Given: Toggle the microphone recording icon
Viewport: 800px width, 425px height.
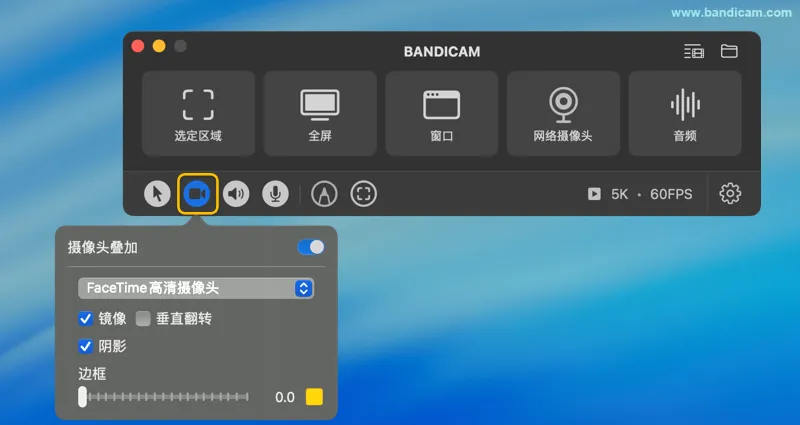Looking at the screenshot, I should pos(276,194).
